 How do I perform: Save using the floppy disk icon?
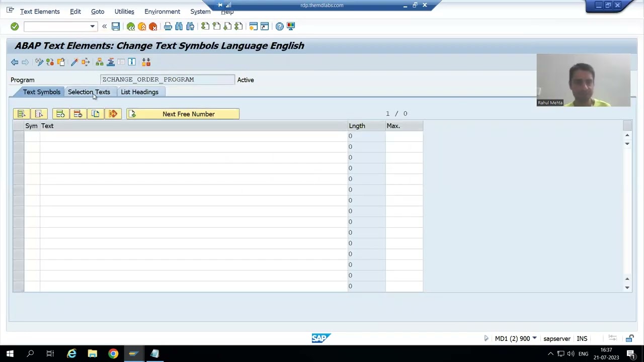116,26
